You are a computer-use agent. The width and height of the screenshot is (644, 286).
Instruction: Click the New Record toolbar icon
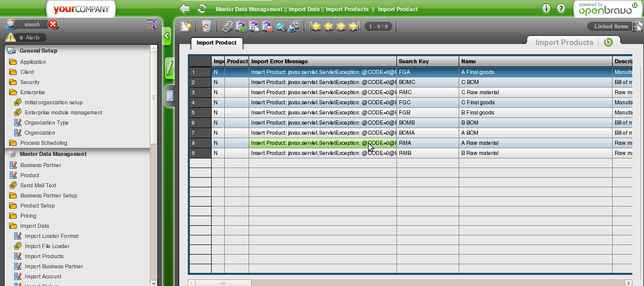point(186,26)
